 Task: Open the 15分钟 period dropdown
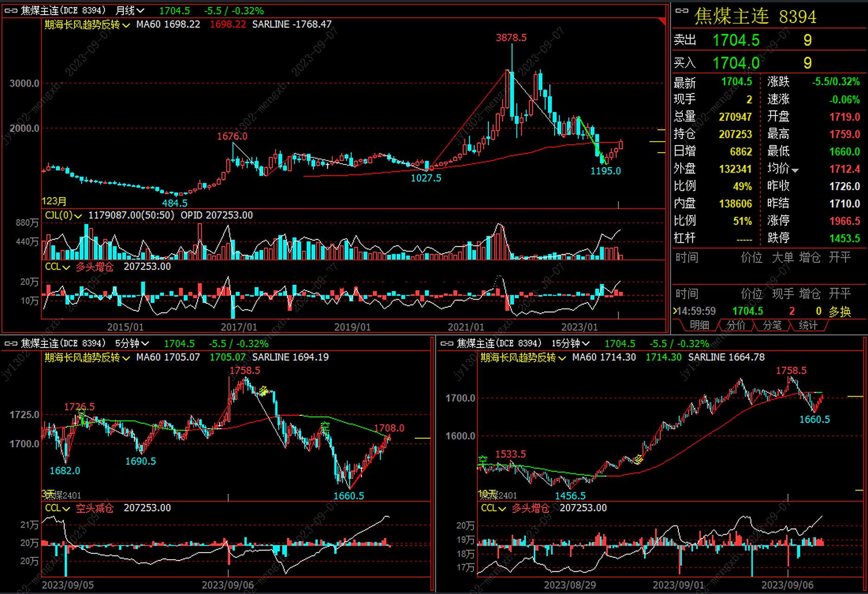pyautogui.click(x=570, y=344)
